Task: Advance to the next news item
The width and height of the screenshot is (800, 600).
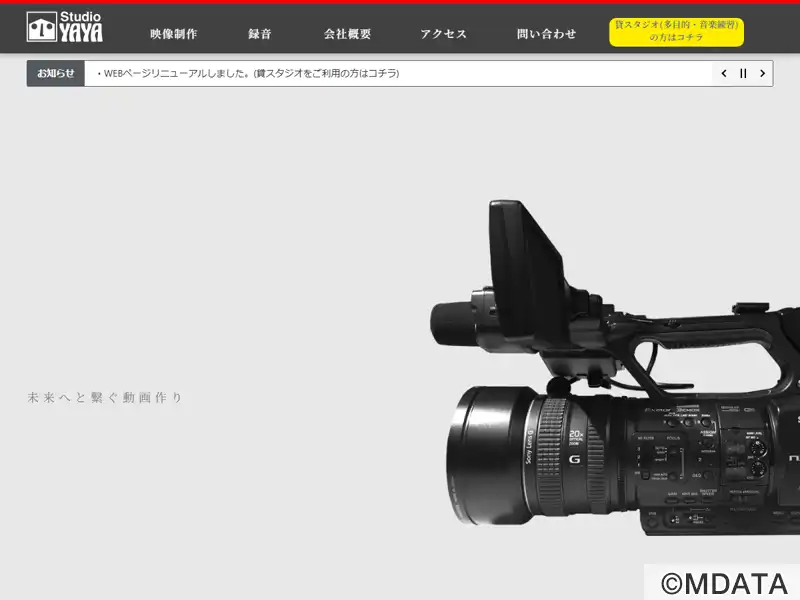Action: (x=762, y=73)
